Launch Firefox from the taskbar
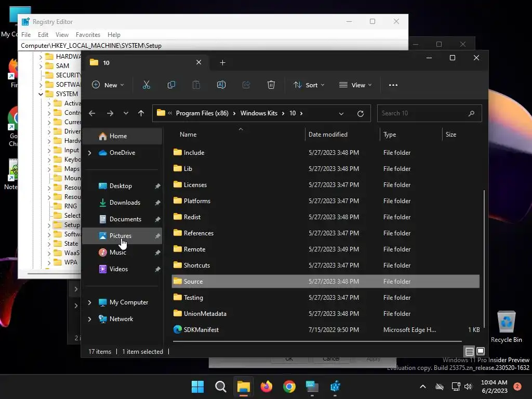Screen dimensions: 532x399 267,387
